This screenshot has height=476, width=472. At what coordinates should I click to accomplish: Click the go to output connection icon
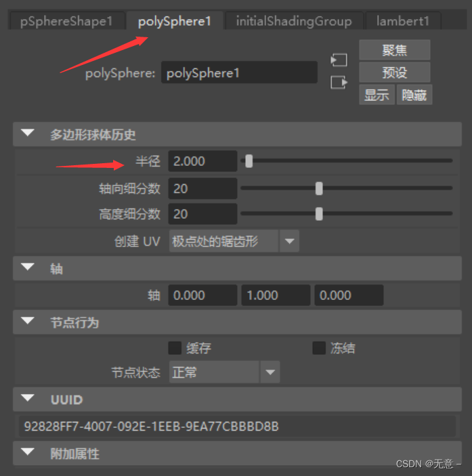coord(339,83)
